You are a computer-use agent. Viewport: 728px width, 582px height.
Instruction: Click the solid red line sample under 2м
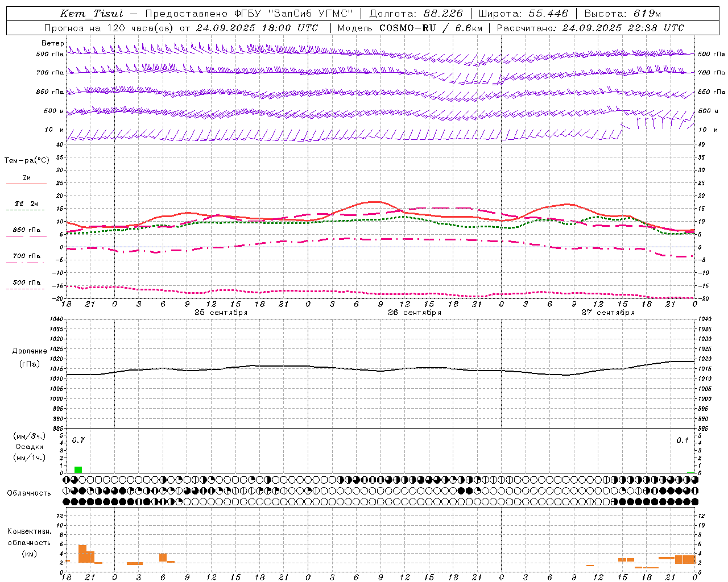pyautogui.click(x=26, y=184)
